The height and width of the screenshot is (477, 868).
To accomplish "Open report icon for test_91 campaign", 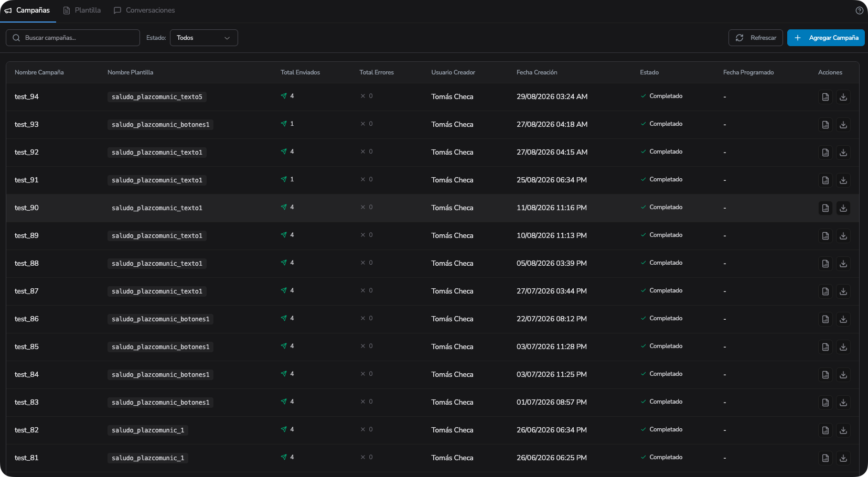I will 826,180.
